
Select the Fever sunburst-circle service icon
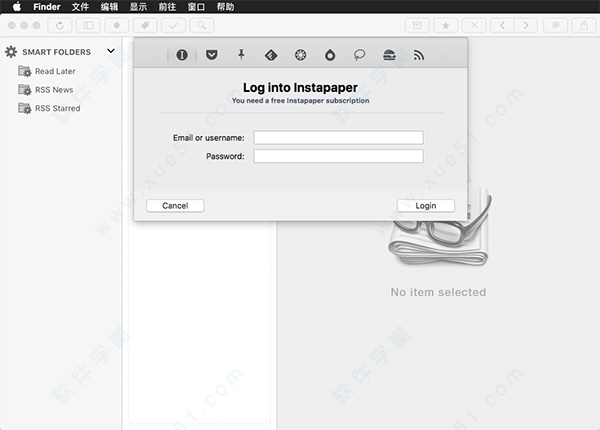pyautogui.click(x=300, y=55)
